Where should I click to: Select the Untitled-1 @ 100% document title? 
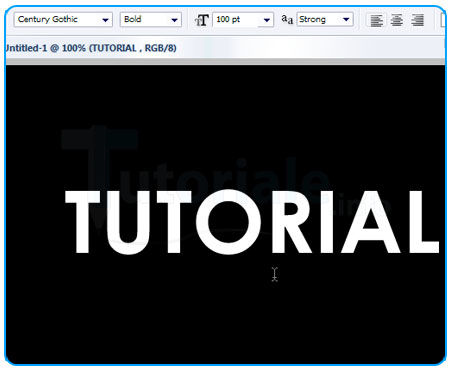pyautogui.click(x=91, y=48)
